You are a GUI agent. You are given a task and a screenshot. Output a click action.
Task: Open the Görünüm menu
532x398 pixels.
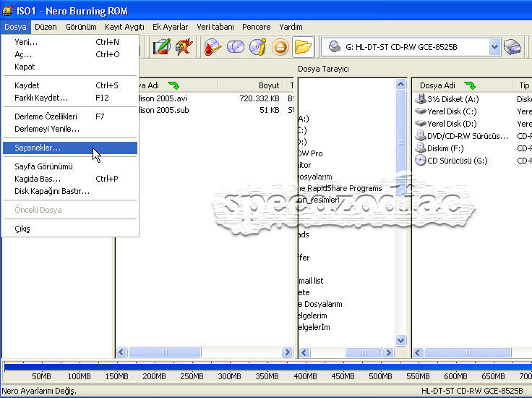81,27
